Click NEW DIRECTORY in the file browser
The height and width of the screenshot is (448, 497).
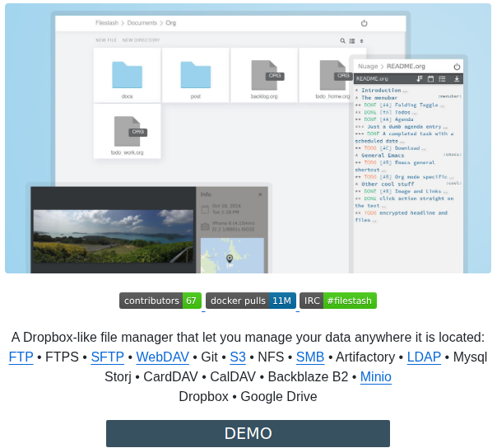(x=141, y=40)
